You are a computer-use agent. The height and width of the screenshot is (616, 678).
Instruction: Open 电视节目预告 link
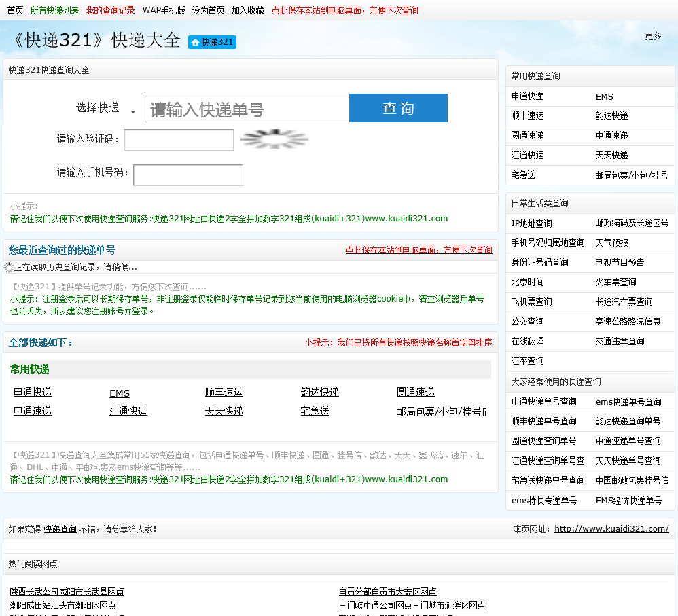620,262
